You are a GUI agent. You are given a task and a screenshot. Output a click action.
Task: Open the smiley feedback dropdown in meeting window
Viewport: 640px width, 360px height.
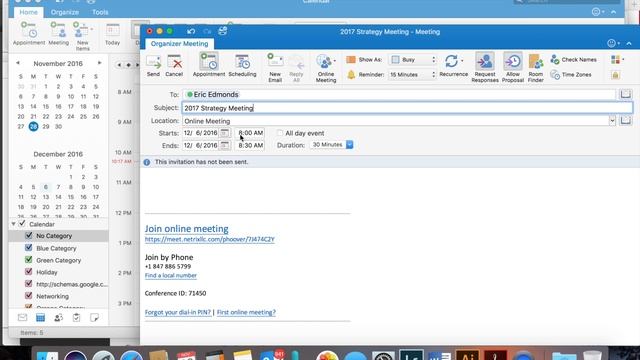613,43
